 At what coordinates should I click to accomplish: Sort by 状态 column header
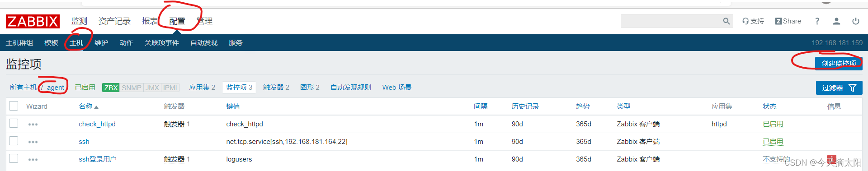pos(769,106)
